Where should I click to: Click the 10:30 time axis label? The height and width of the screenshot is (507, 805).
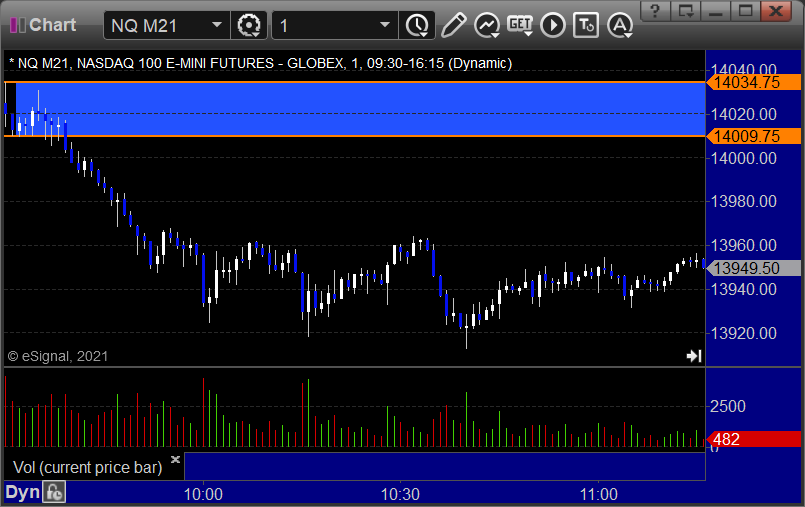[x=400, y=494]
